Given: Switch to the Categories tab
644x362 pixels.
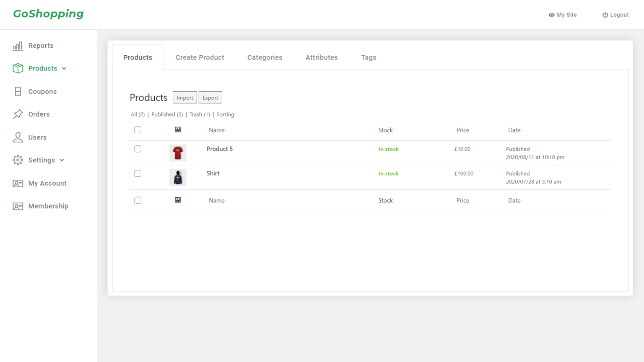Looking at the screenshot, I should click(265, 57).
